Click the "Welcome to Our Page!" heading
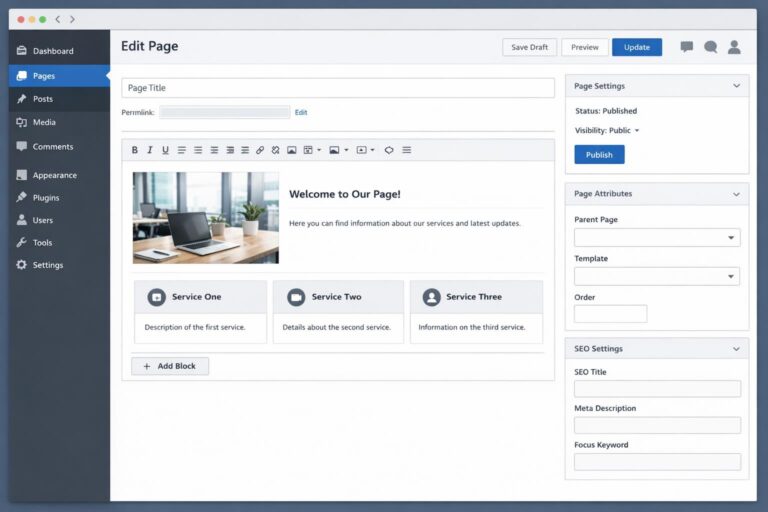768x512 pixels. point(345,194)
